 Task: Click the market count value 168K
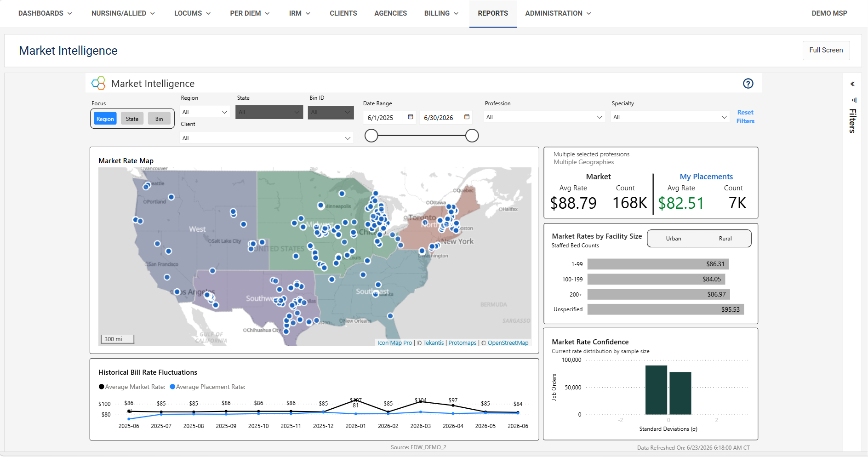629,203
